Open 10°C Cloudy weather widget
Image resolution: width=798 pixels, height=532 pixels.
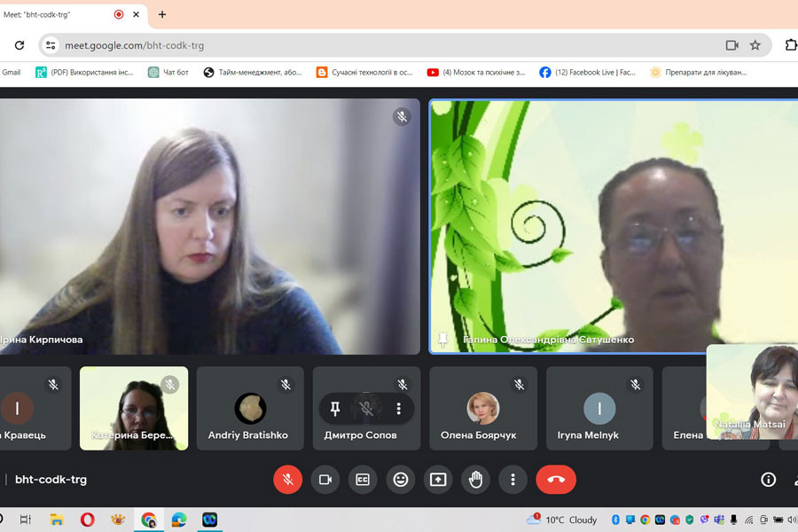pos(561,520)
